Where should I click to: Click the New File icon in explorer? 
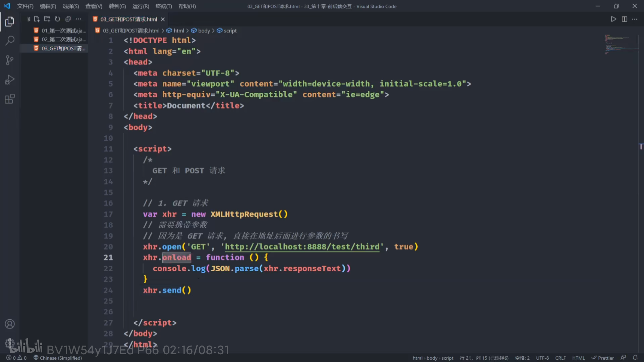(37, 19)
